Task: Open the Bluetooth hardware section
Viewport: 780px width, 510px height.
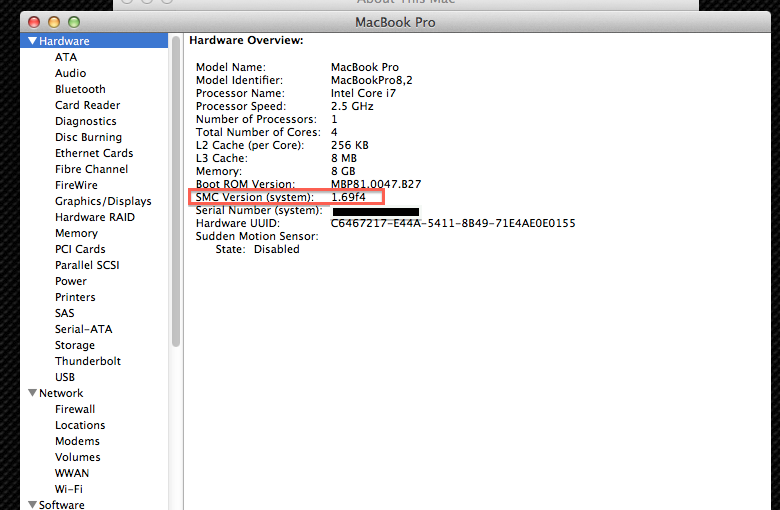Action: point(80,89)
